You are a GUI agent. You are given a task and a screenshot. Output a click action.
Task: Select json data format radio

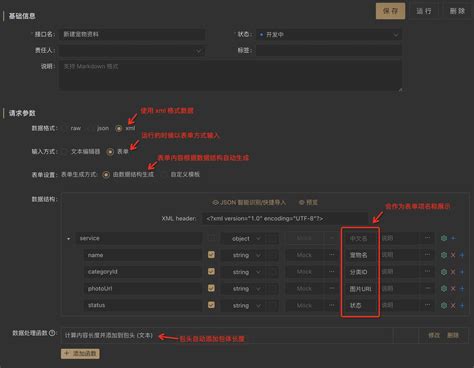click(91, 128)
